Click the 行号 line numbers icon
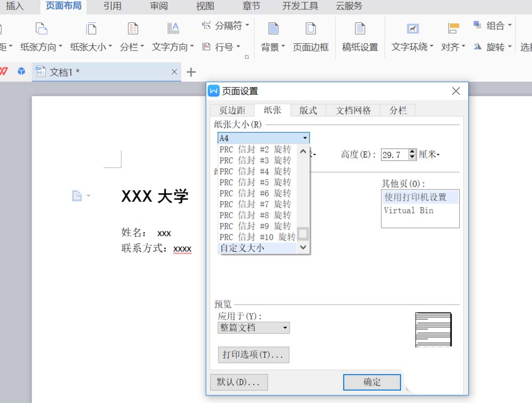 206,46
